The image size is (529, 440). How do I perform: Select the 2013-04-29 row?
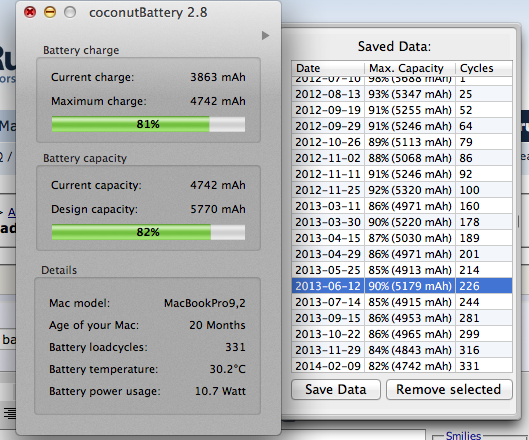402,254
